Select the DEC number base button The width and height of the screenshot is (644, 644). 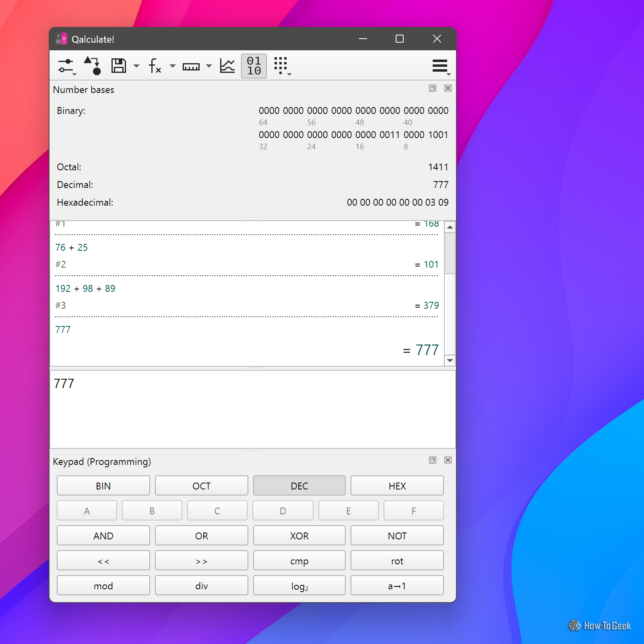click(299, 486)
